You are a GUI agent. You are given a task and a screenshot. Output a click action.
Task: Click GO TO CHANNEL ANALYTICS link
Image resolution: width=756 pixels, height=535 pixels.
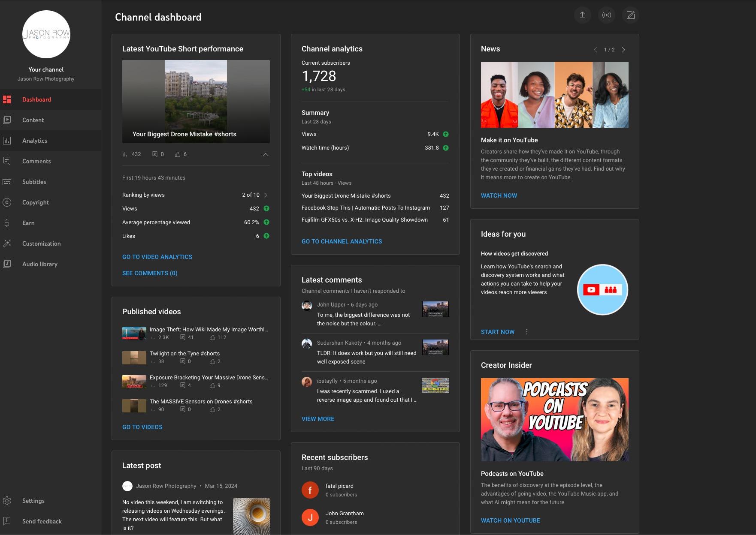point(342,241)
